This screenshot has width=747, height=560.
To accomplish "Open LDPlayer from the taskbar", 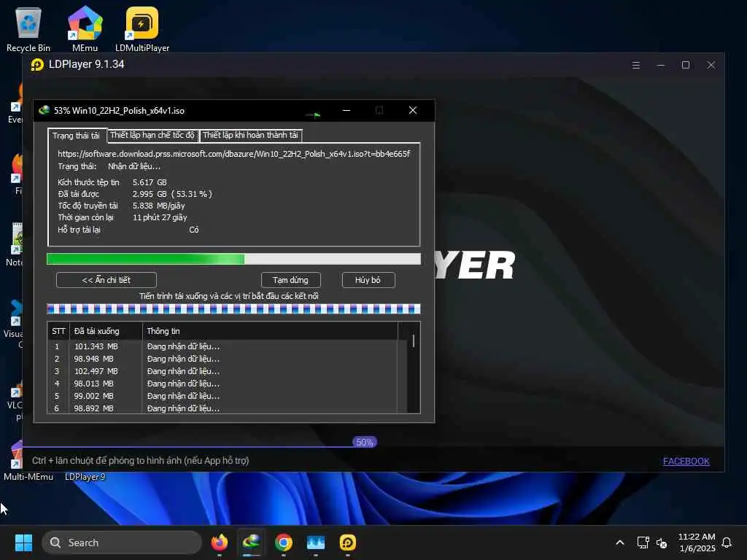I will click(x=348, y=542).
